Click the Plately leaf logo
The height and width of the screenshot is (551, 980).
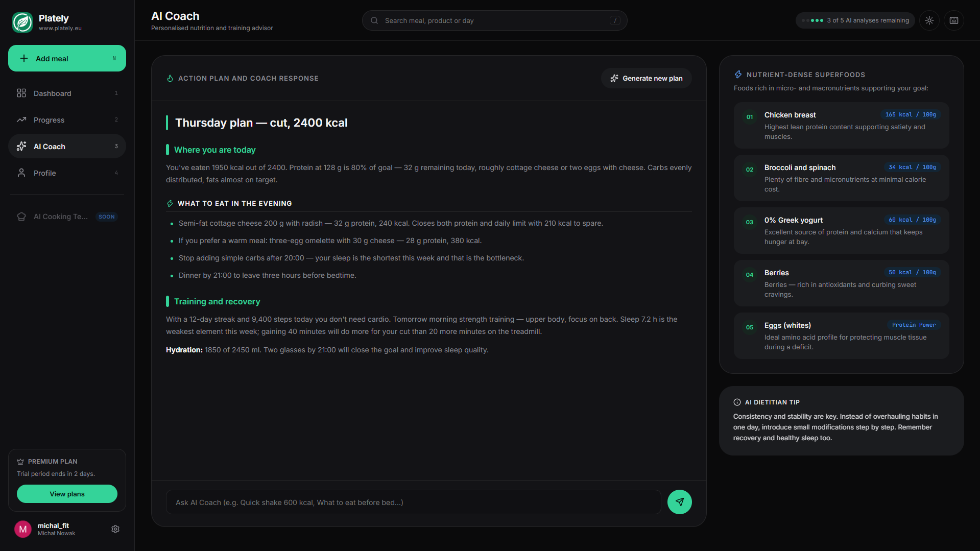(22, 22)
